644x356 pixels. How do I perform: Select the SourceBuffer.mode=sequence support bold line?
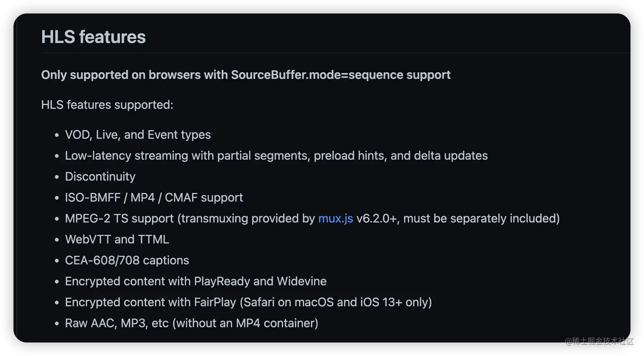click(246, 75)
